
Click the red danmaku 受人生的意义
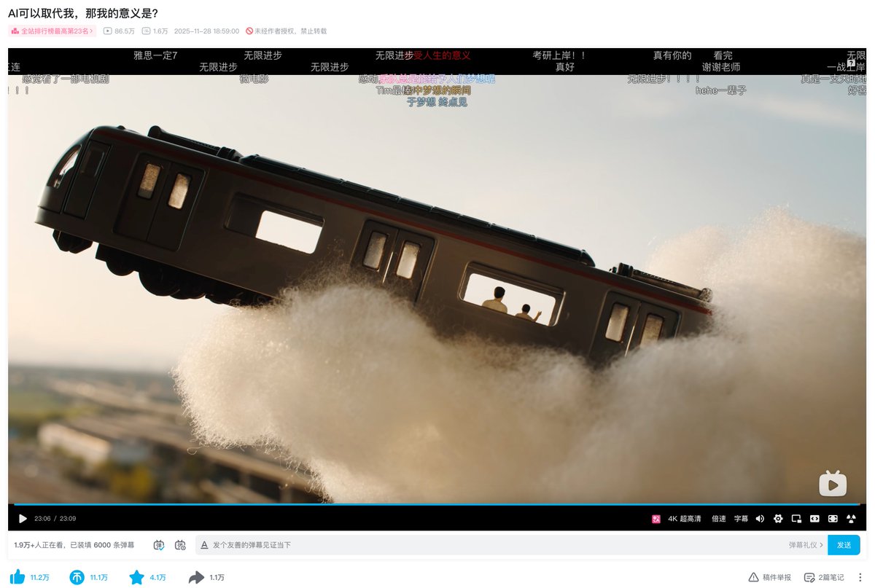tap(443, 55)
